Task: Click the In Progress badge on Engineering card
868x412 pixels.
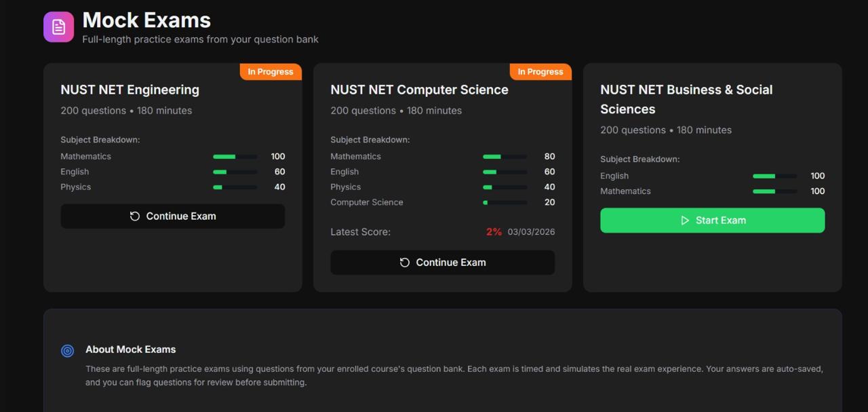Action: point(271,72)
